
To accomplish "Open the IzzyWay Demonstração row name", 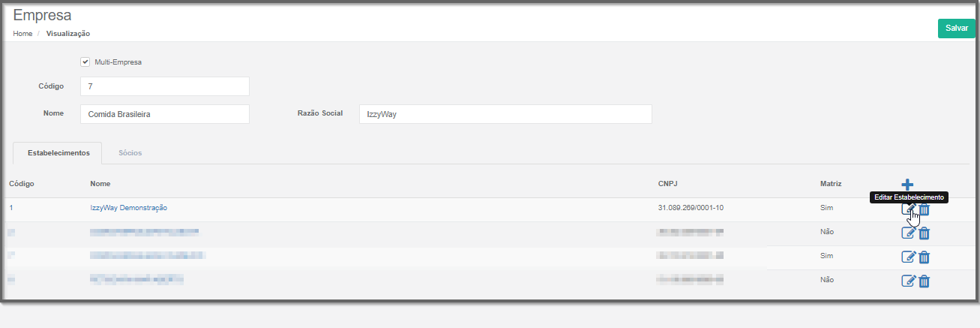I will [128, 207].
